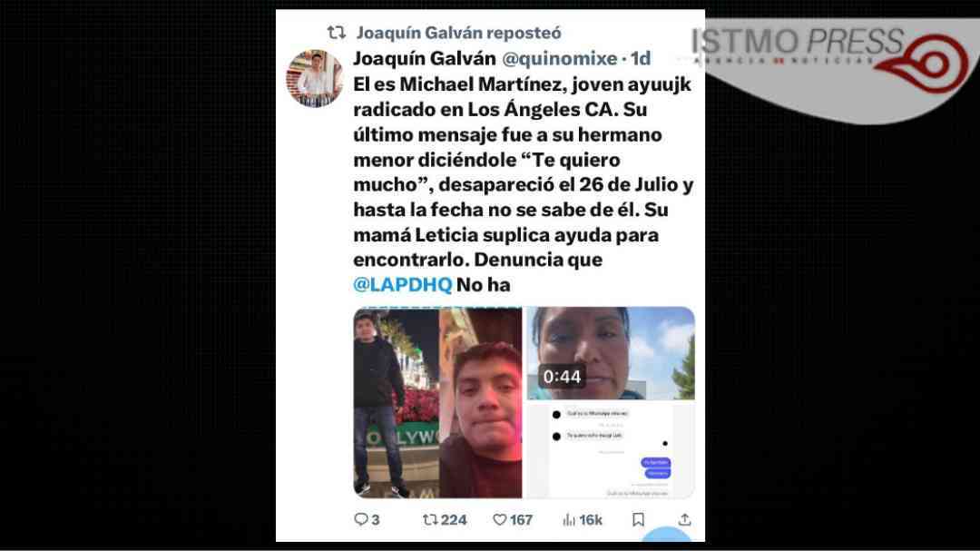The height and width of the screenshot is (551, 980).
Task: Click the repost arrows icon beside Joaquín Galván reposteó
Action: (337, 33)
